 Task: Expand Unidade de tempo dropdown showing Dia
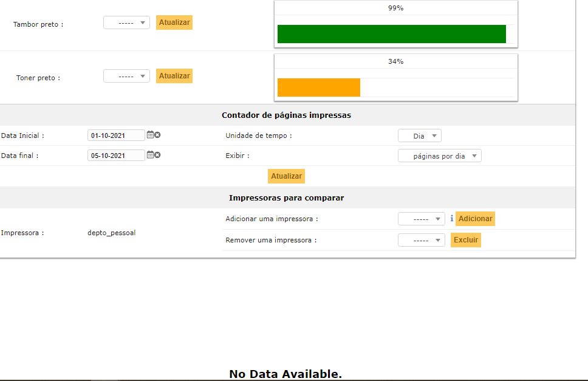(420, 136)
